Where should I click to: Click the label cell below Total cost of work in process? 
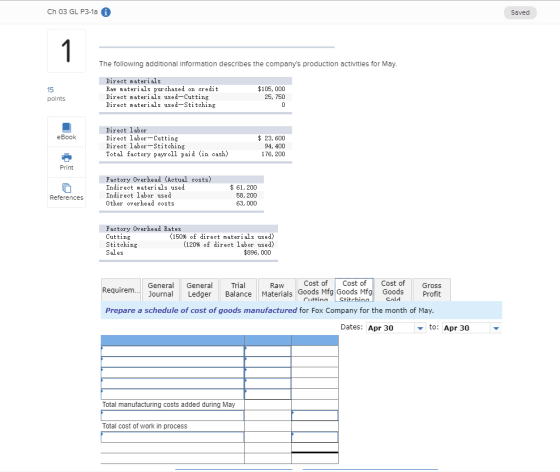pyautogui.click(x=172, y=437)
